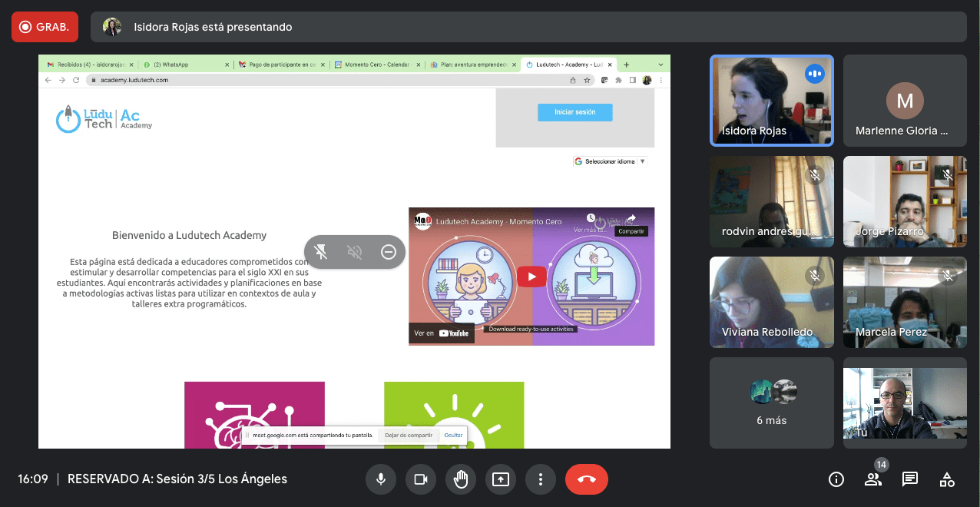Viewport: 980px width, 507px height.
Task: Go forward in the shared browser
Action: pos(62,80)
